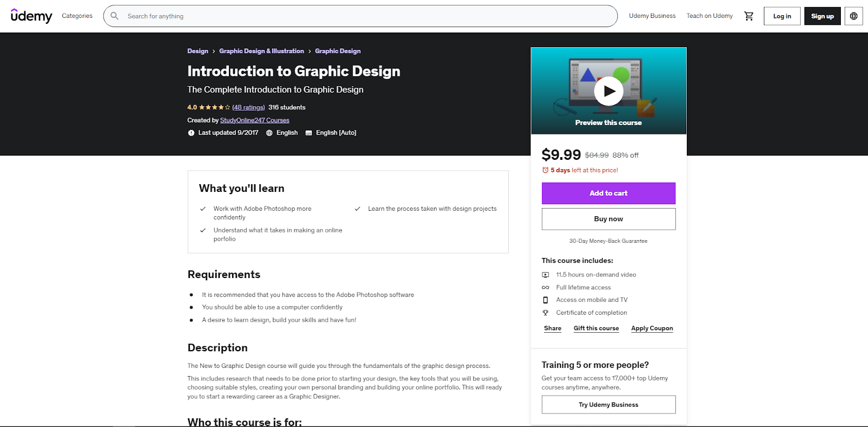This screenshot has width=868, height=427.
Task: Go to Graphic Design breadcrumb
Action: [x=338, y=51]
